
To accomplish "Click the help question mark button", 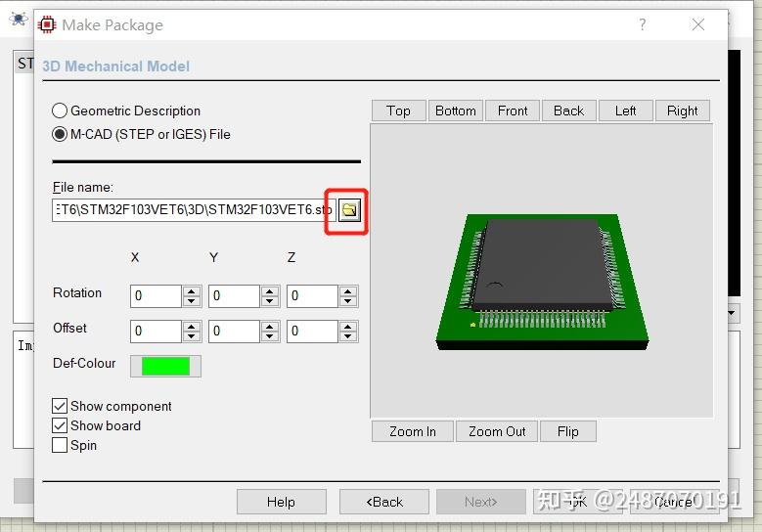I will tap(643, 24).
